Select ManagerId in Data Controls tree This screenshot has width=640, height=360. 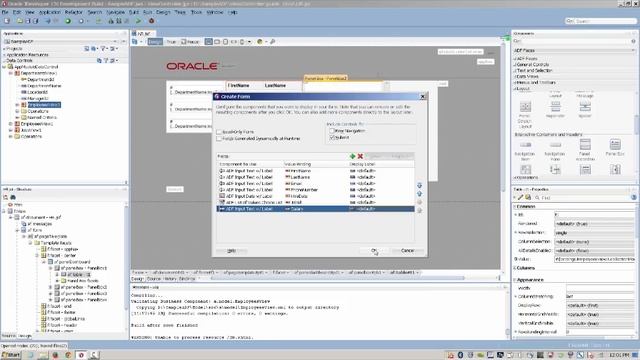38,99
